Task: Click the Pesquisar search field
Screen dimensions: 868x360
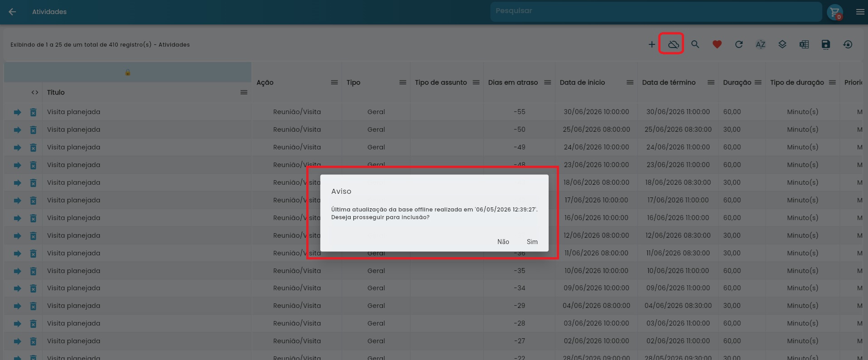Action: (656, 11)
